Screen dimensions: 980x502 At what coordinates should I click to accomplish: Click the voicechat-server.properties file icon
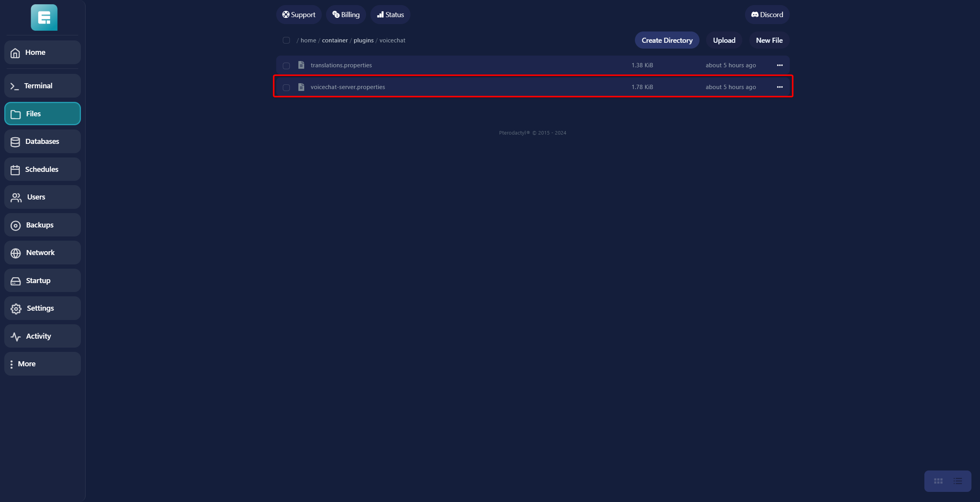click(x=301, y=87)
